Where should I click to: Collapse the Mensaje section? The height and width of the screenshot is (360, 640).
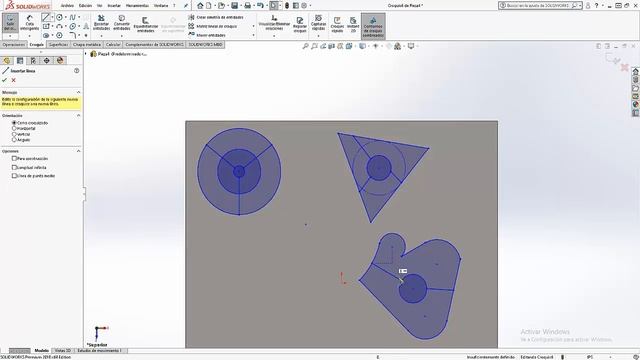tap(78, 92)
